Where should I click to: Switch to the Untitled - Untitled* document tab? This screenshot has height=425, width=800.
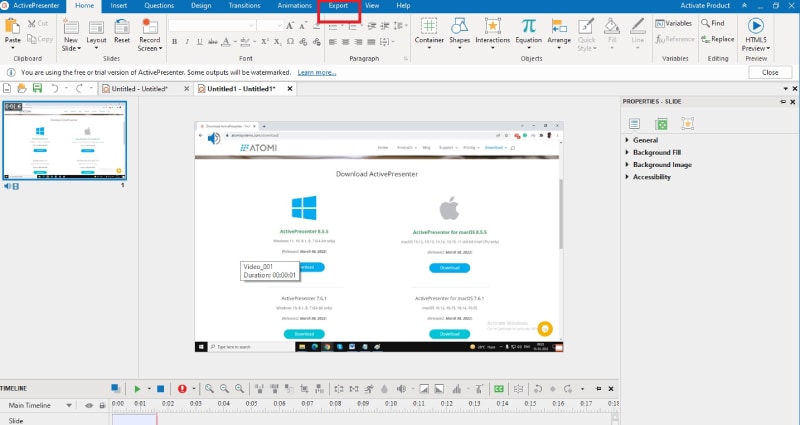pyautogui.click(x=140, y=89)
